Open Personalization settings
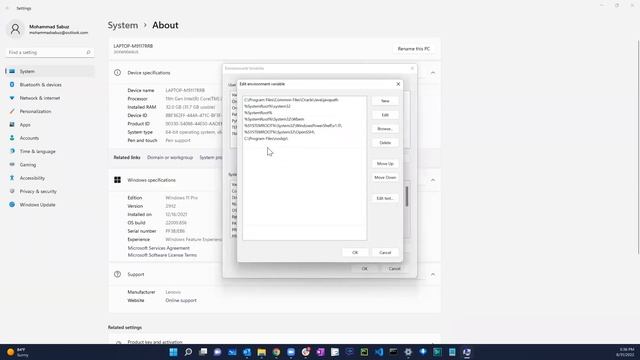Viewport: 640px width, 360px height. pyautogui.click(x=50, y=111)
